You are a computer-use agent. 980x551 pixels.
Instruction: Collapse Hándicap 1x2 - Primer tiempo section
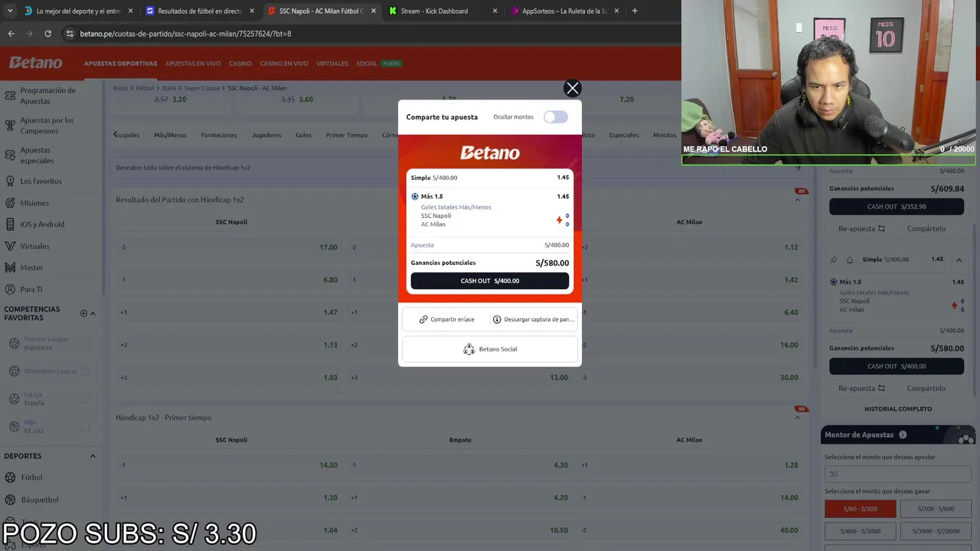click(x=797, y=418)
